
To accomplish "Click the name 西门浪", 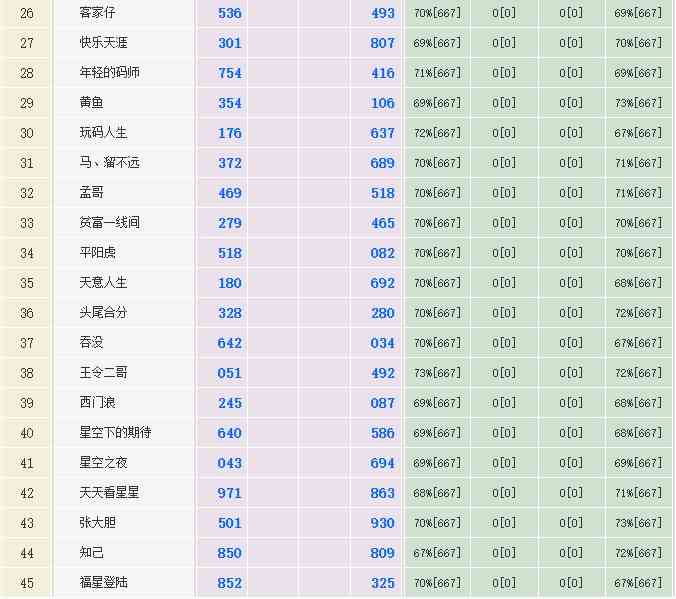I will (98, 403).
